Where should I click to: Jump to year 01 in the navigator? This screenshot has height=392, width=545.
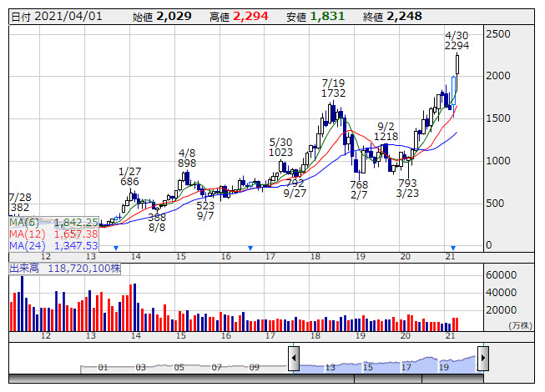102,367
